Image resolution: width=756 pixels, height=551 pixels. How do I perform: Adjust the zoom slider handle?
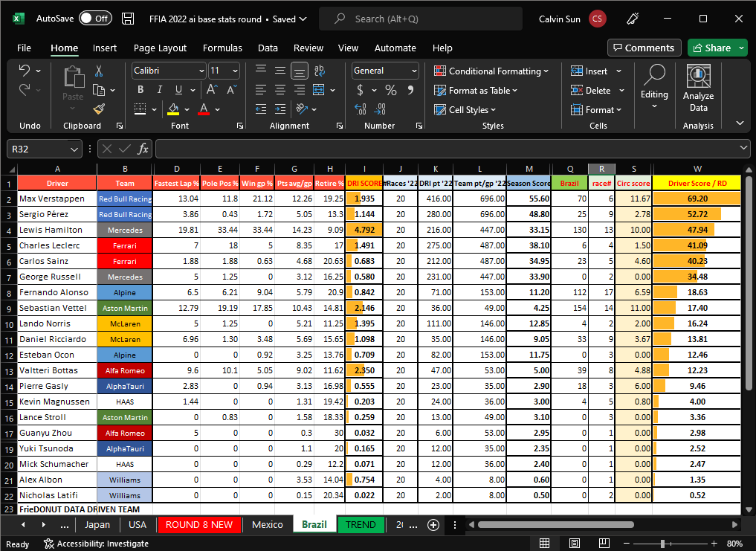(662, 544)
